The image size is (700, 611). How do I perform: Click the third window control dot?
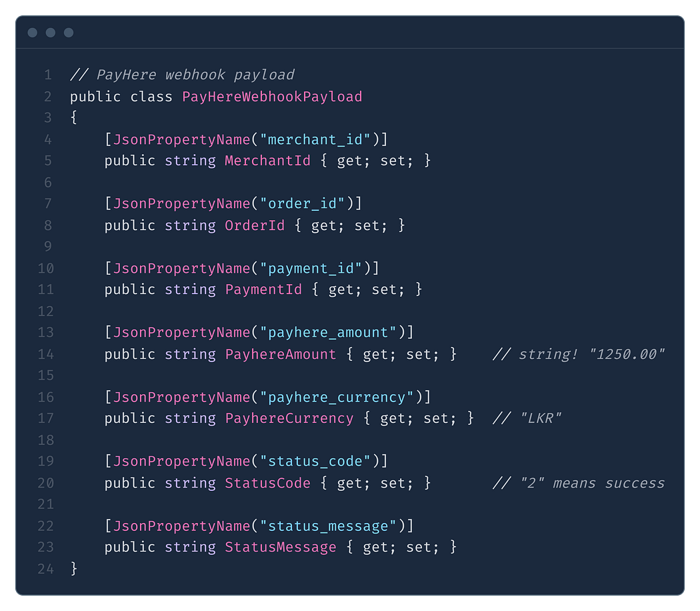coord(69,33)
